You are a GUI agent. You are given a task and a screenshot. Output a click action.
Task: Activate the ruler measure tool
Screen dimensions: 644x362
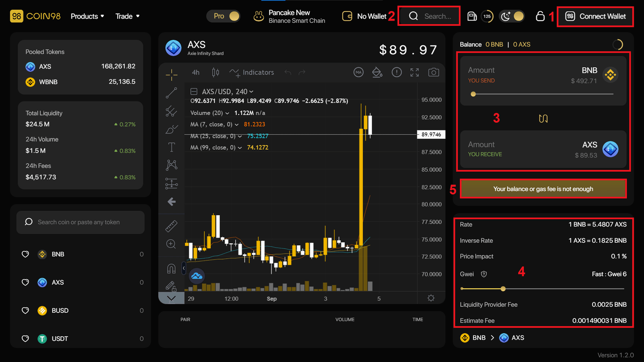tap(171, 226)
